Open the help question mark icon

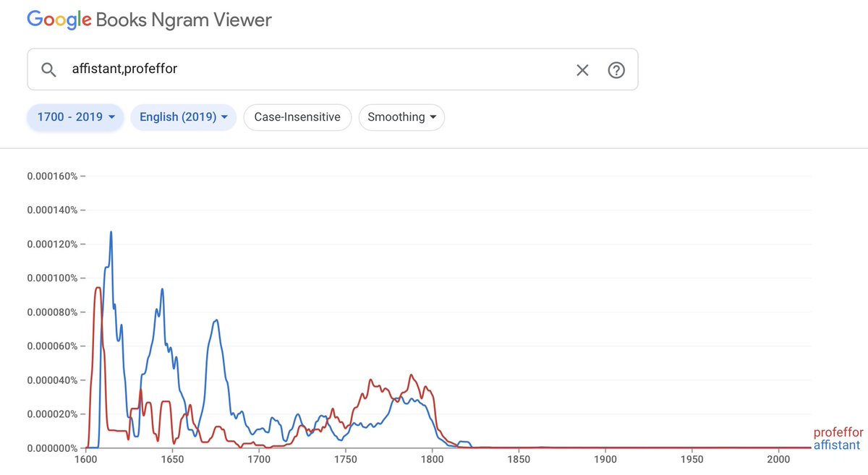pos(616,70)
